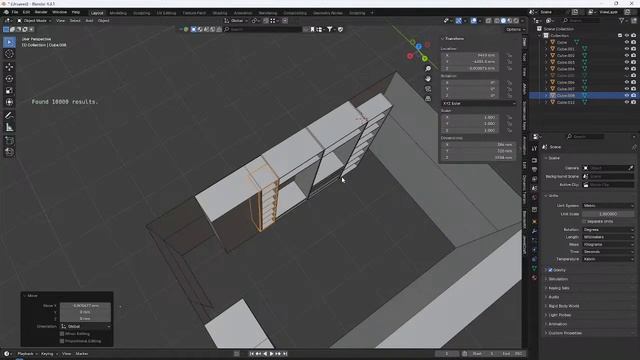Select the Add Cube tool
The image size is (640, 360).
pos(9,140)
